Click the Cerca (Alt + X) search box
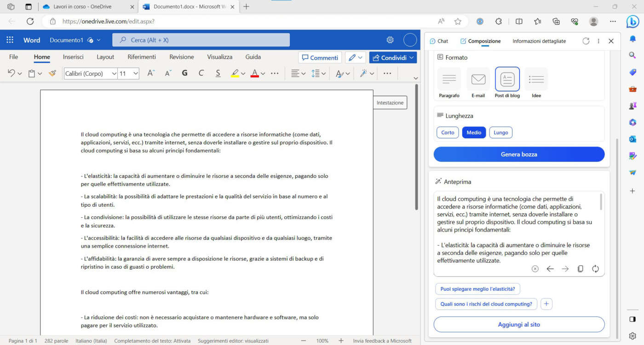 pos(201,40)
